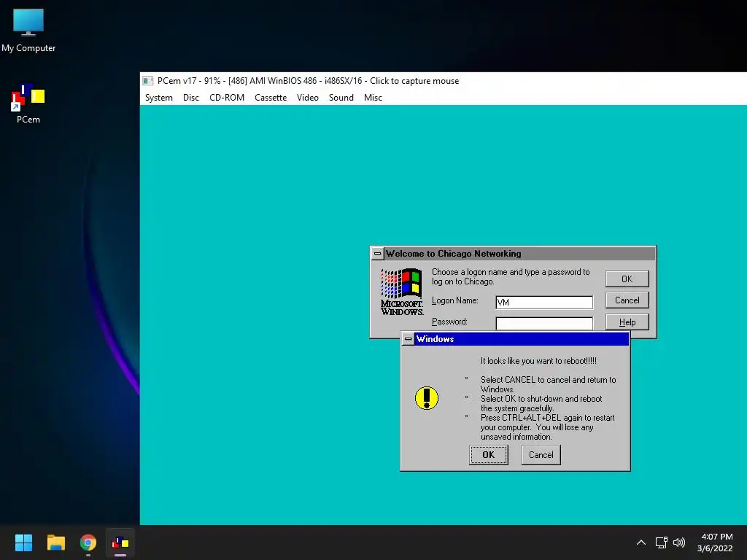Click OK in Chicago Networking logon dialog
747x560 pixels.
(x=627, y=279)
